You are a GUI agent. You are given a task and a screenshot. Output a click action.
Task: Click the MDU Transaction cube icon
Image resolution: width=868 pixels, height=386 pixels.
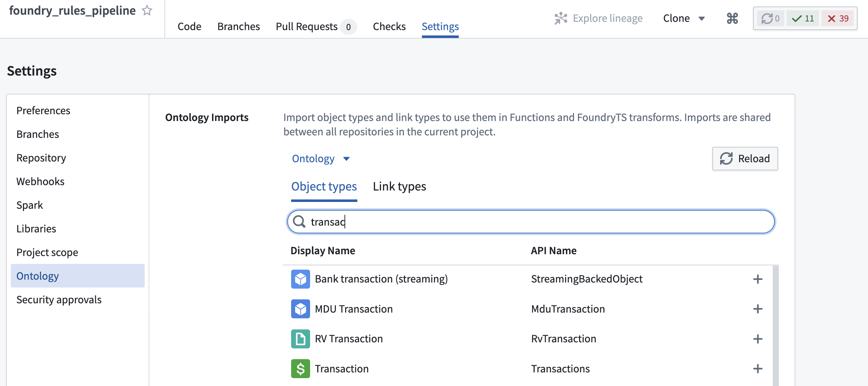300,309
